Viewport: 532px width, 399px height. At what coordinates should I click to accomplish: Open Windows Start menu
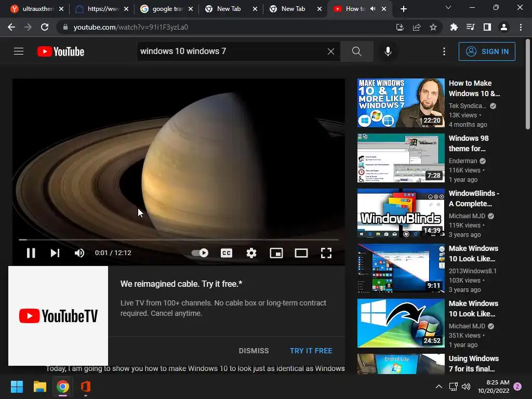point(17,387)
